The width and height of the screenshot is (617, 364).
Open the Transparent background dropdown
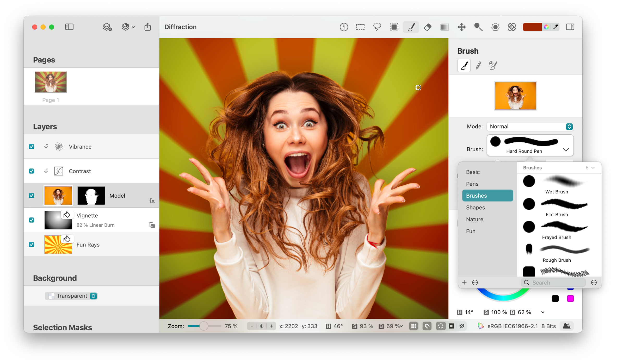click(93, 296)
